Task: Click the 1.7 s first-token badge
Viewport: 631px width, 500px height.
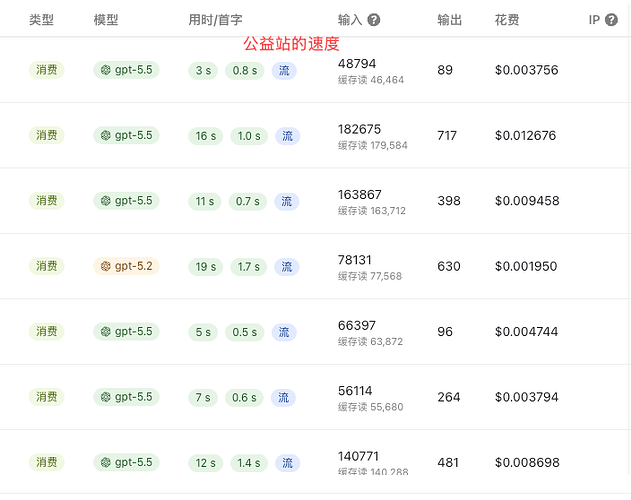Action: pyautogui.click(x=249, y=267)
